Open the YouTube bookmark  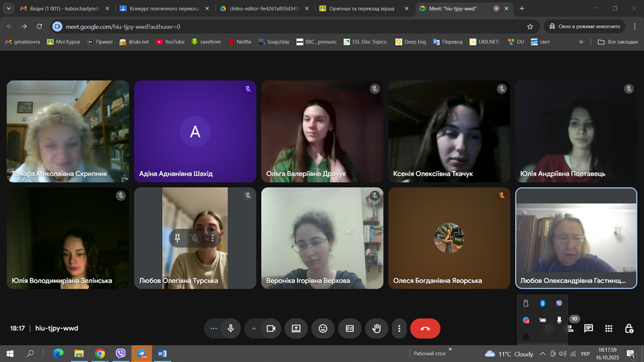pyautogui.click(x=170, y=42)
